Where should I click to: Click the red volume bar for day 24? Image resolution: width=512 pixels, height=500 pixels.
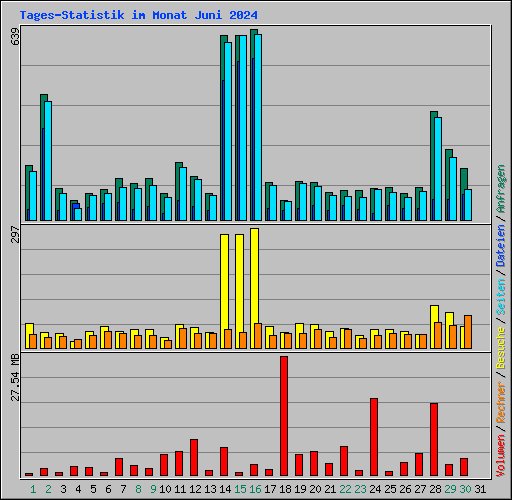[x=374, y=437]
